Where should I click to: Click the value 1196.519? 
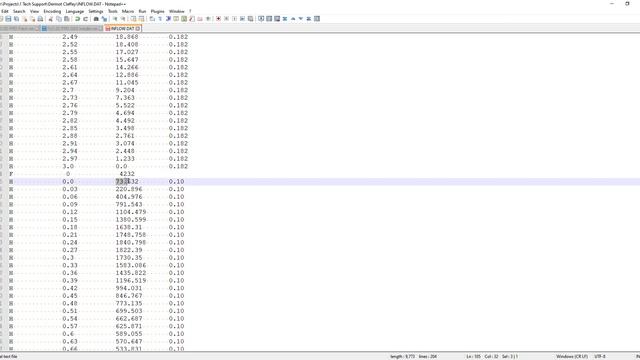131,280
